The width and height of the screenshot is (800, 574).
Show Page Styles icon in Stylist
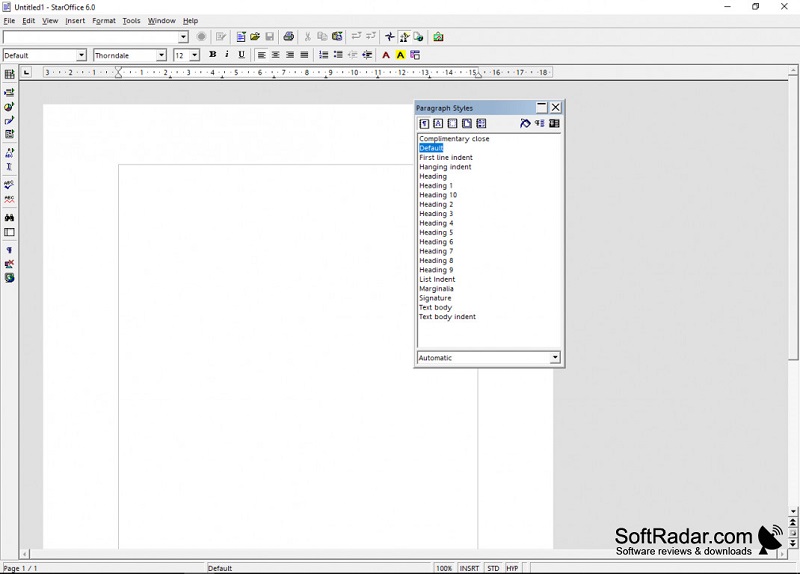(467, 123)
